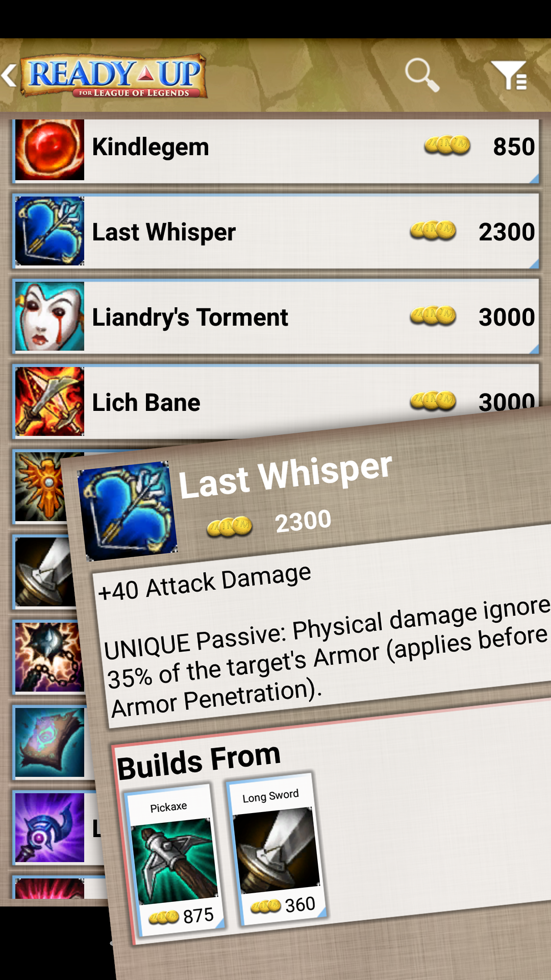Viewport: 551px width, 980px height.
Task: Tap the back arrow in the header
Action: tap(9, 76)
